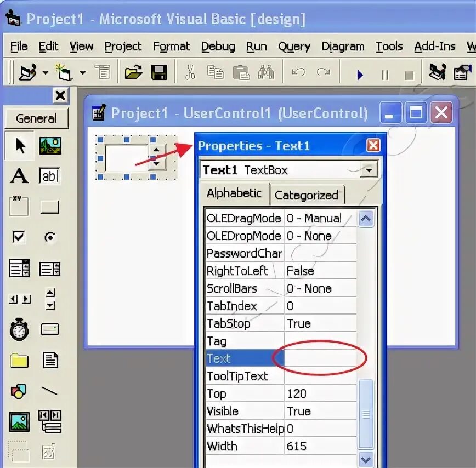This screenshot has width=476, height=468.
Task: Select the ListBox tool in toolbox
Action: [x=50, y=269]
